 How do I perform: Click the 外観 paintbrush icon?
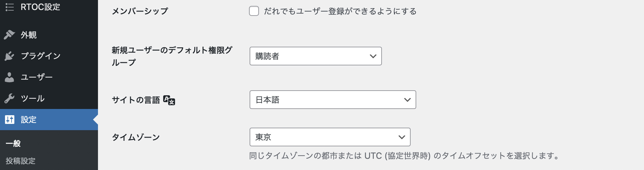(x=9, y=35)
